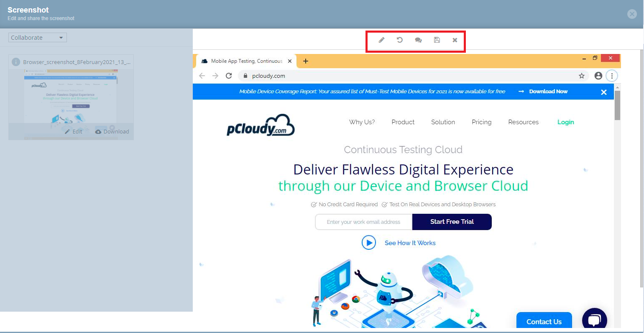The height and width of the screenshot is (333, 644).
Task: Click the webpage vertical scrollbar thumb
Action: (x=617, y=105)
